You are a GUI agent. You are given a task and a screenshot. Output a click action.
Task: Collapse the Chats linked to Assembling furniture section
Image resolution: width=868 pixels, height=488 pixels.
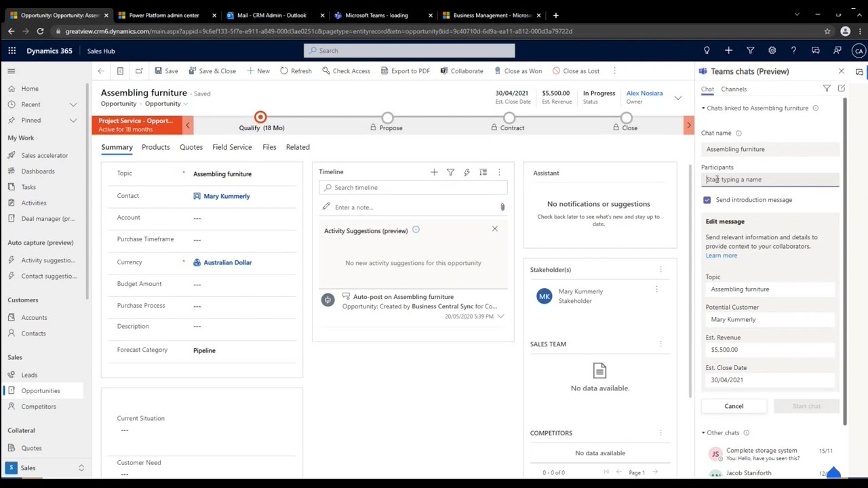point(703,108)
